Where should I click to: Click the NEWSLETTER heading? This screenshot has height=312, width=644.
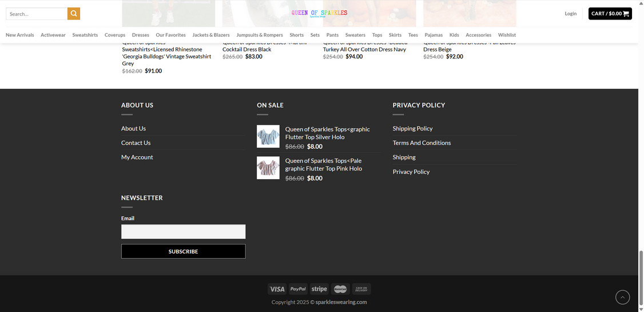tap(142, 198)
